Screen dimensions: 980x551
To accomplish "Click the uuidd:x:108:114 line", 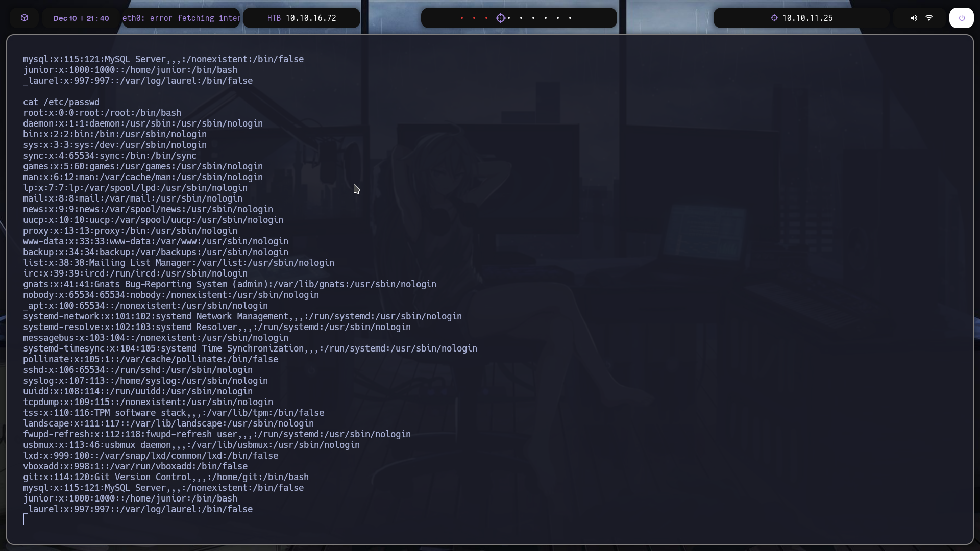I will click(138, 391).
